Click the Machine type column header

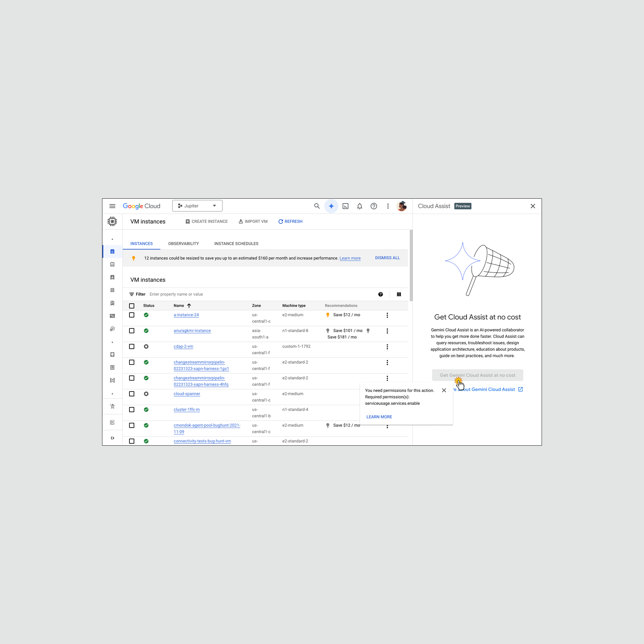(294, 306)
